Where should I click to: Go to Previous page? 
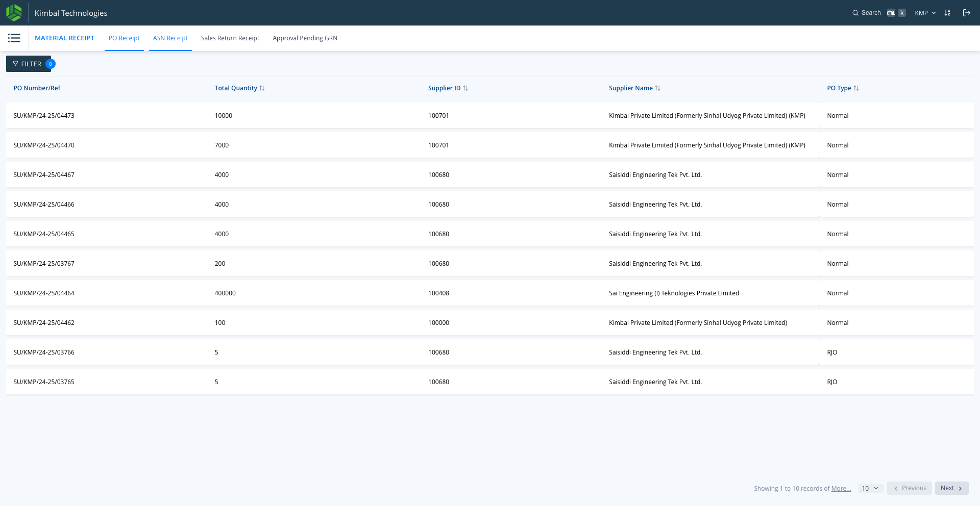[x=910, y=488]
